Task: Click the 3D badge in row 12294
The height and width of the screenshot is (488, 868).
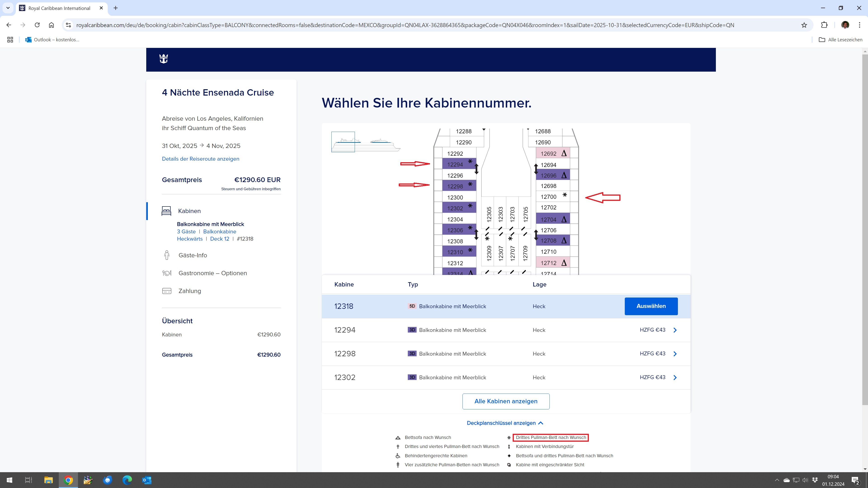Action: (x=412, y=330)
